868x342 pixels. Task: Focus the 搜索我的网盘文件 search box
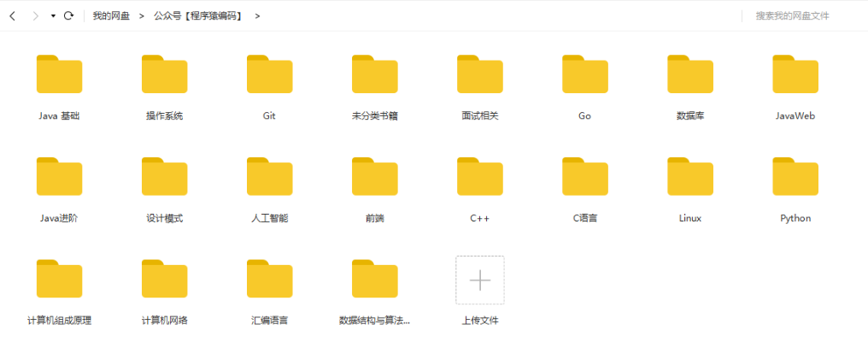(x=792, y=16)
